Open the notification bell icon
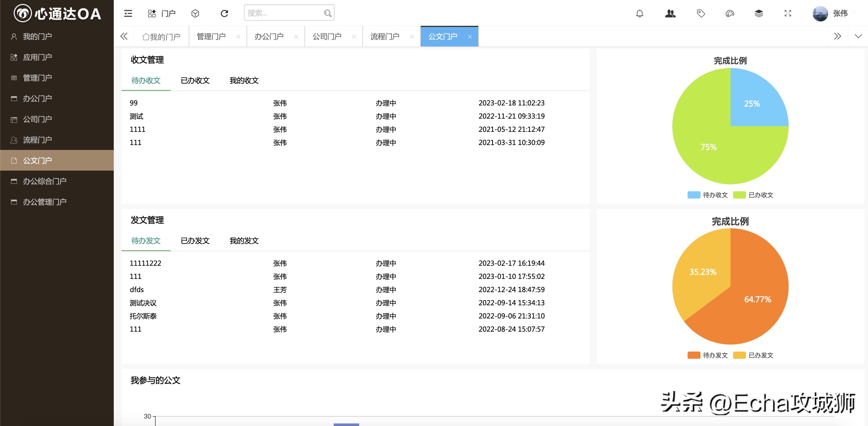Image resolution: width=868 pixels, height=426 pixels. [x=639, y=13]
